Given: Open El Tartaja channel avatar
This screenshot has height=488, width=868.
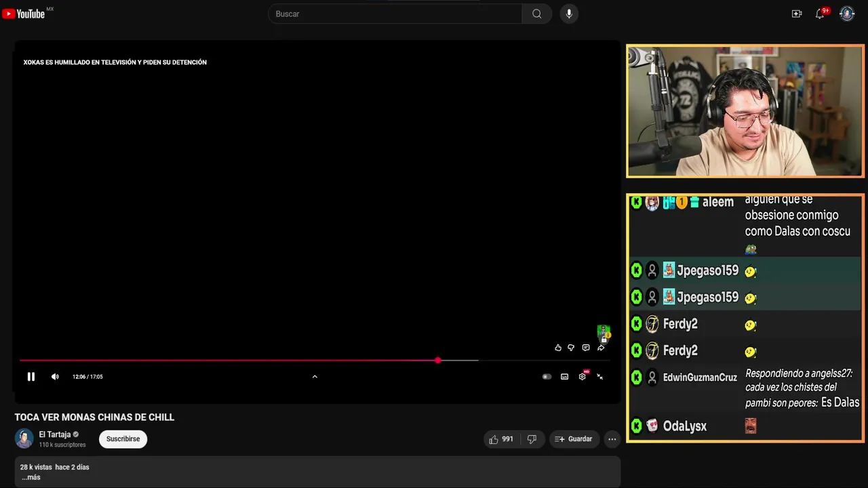Looking at the screenshot, I should 24,439.
